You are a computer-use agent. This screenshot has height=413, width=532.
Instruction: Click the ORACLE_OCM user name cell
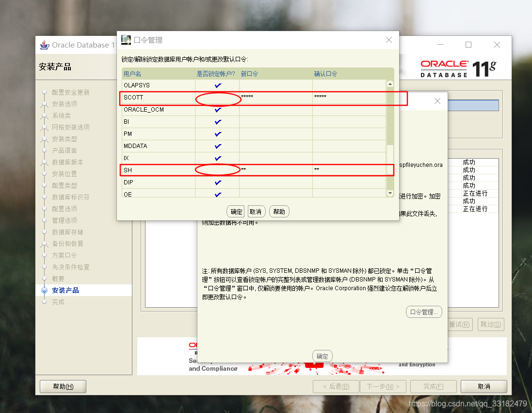(159, 110)
